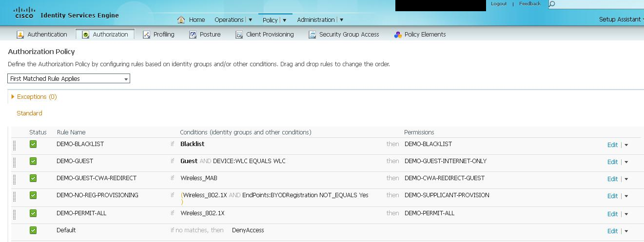Open the Administration menu
644x242 pixels.
pyautogui.click(x=320, y=20)
